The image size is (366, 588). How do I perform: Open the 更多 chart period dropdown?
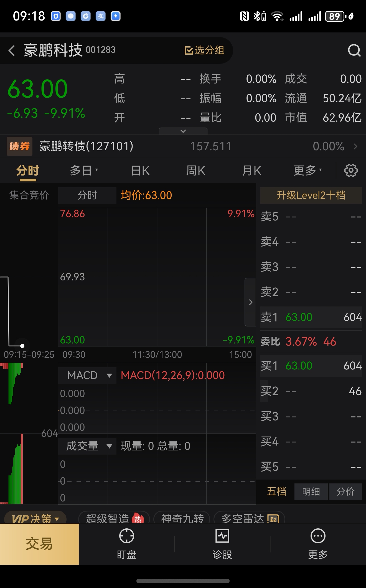click(x=308, y=170)
